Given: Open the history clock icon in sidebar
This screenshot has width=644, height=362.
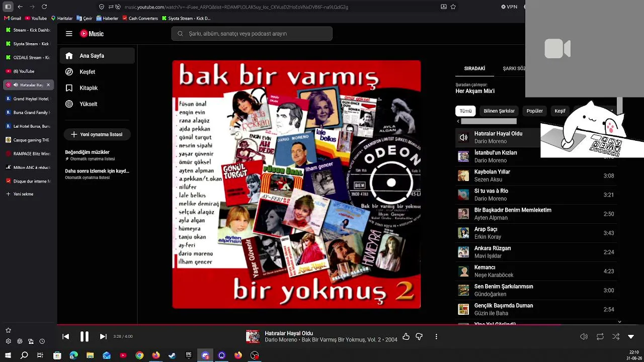Looking at the screenshot, I should pyautogui.click(x=42, y=341).
